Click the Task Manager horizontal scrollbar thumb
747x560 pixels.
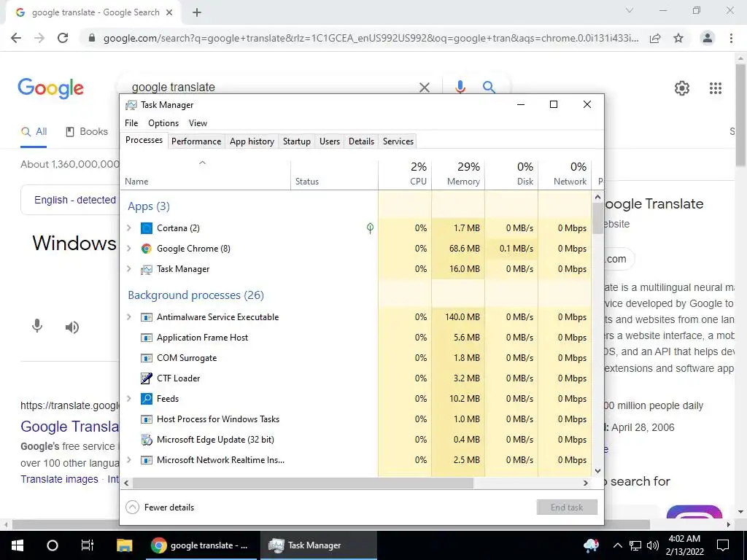(303, 483)
